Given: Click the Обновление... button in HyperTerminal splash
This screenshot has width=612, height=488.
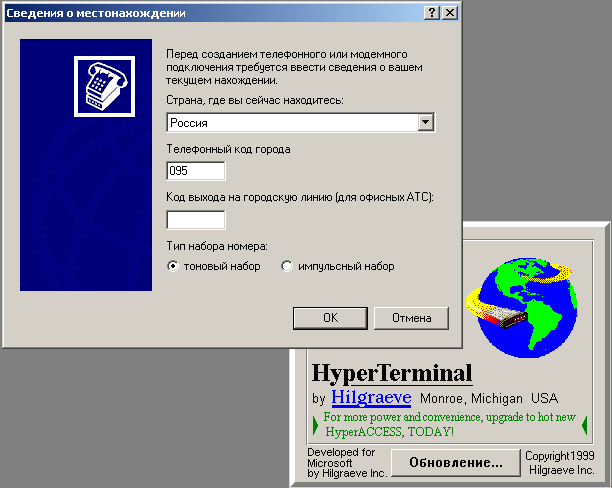Looking at the screenshot, I should click(x=456, y=463).
